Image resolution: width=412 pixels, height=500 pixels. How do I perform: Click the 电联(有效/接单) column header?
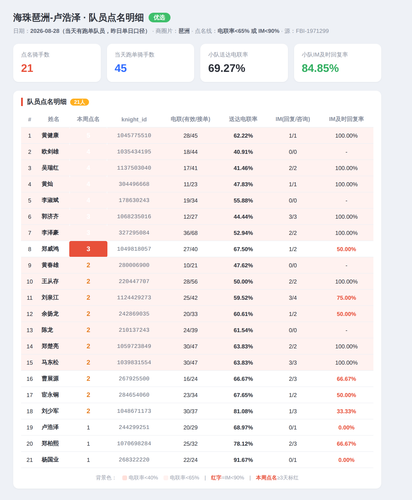[x=190, y=119]
